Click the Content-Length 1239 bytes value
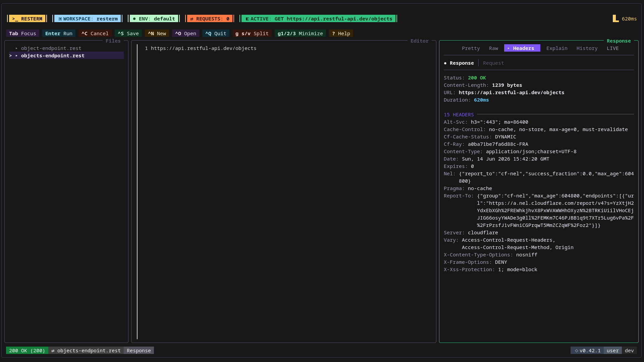Screen dimensions: 644x362 click(x=507, y=85)
